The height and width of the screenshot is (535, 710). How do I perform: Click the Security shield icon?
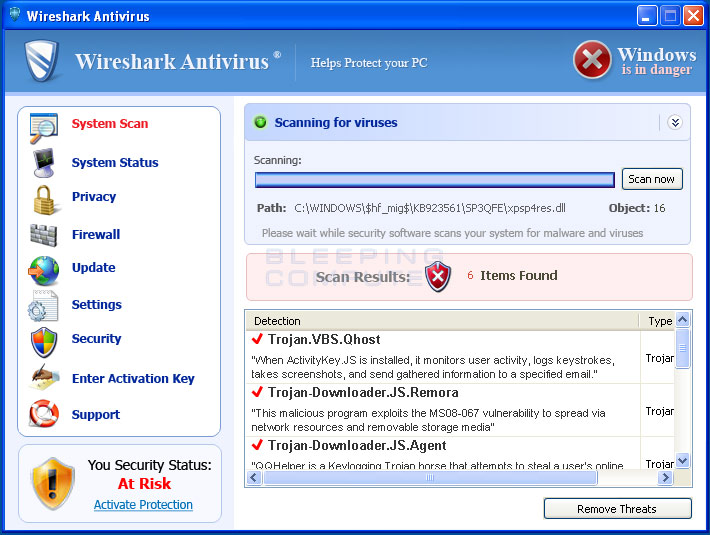[x=44, y=342]
